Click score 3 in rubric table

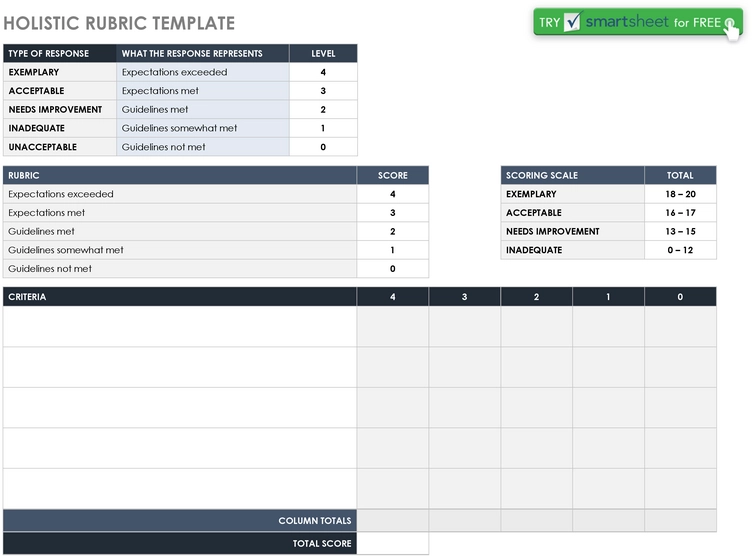393,213
